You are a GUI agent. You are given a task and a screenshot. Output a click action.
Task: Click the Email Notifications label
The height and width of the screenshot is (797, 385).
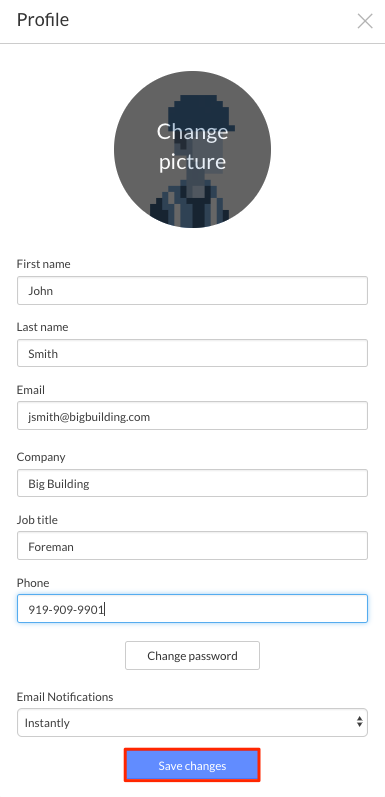(x=65, y=696)
